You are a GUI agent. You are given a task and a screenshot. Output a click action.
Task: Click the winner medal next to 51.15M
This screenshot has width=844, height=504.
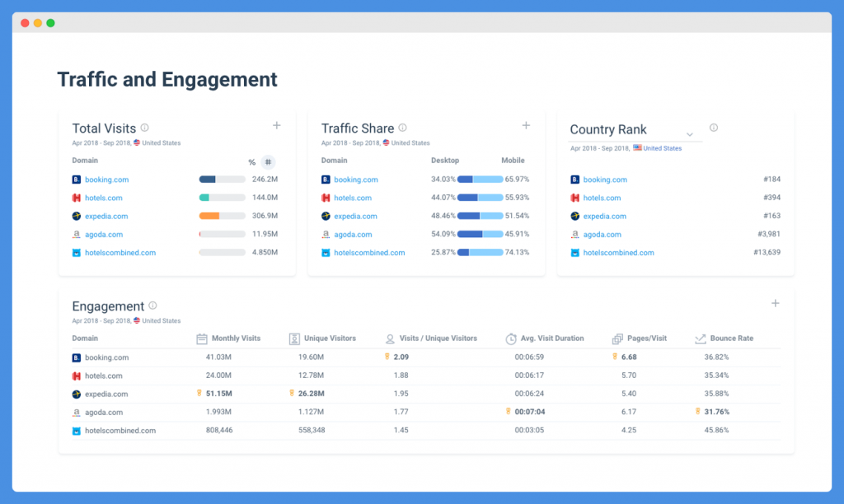pyautogui.click(x=199, y=393)
